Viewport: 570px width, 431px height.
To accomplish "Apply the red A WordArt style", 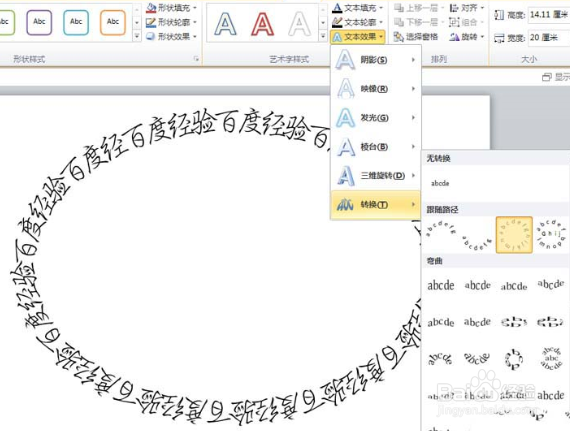I will pyautogui.click(x=262, y=24).
